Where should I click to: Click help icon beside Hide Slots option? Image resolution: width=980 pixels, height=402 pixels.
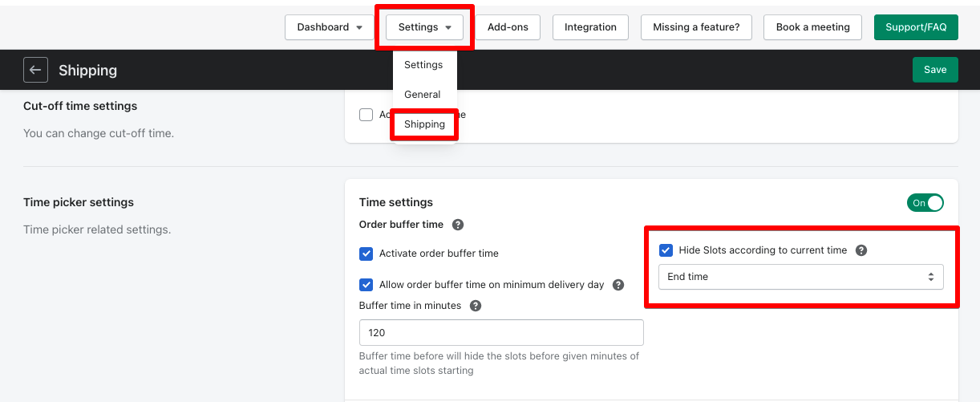861,250
